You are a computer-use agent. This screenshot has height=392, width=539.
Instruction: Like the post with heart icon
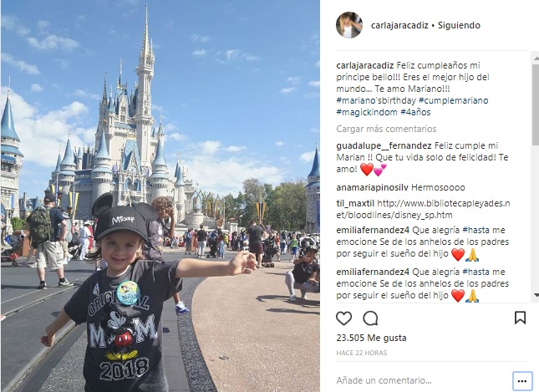[343, 318]
